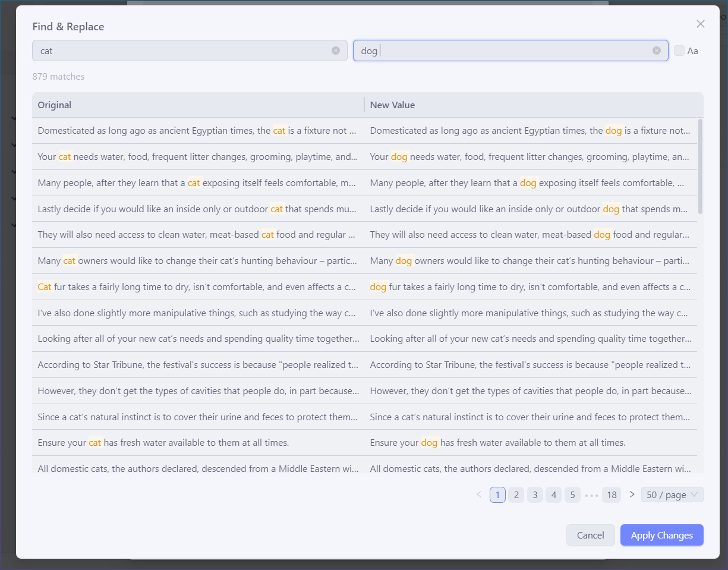
Task: Cancel the find and replace
Action: [590, 535]
